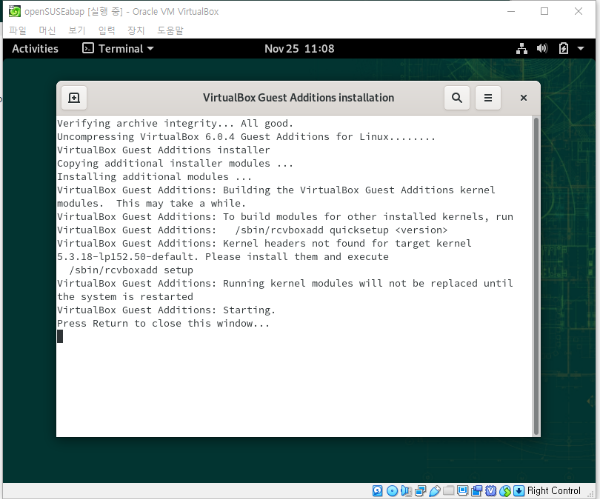
Task: Click the terminal vertical scrollbar
Action: point(536,276)
